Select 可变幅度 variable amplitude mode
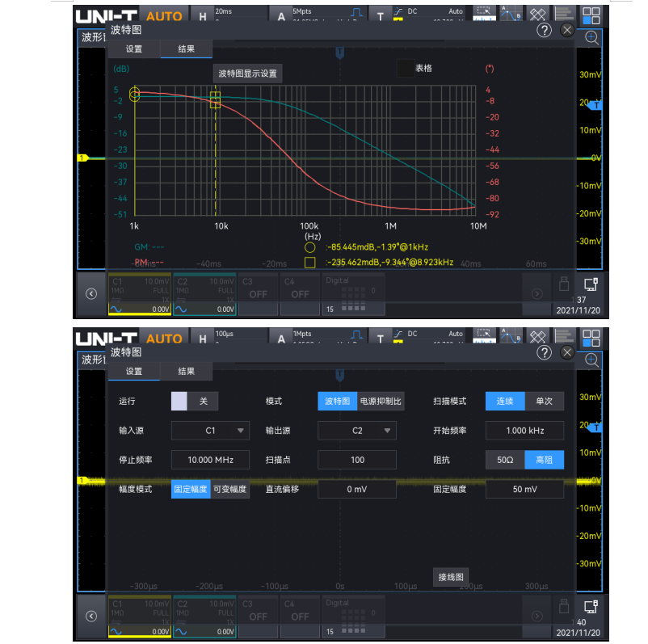Image resolution: width=648 pixels, height=644 pixels. click(229, 489)
